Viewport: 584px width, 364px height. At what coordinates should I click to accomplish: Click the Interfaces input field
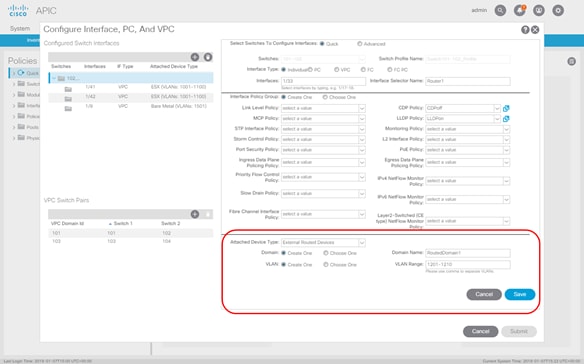pyautogui.click(x=323, y=81)
